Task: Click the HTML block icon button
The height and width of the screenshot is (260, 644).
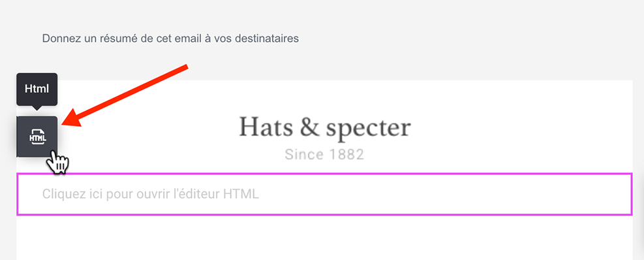Action: 37,137
